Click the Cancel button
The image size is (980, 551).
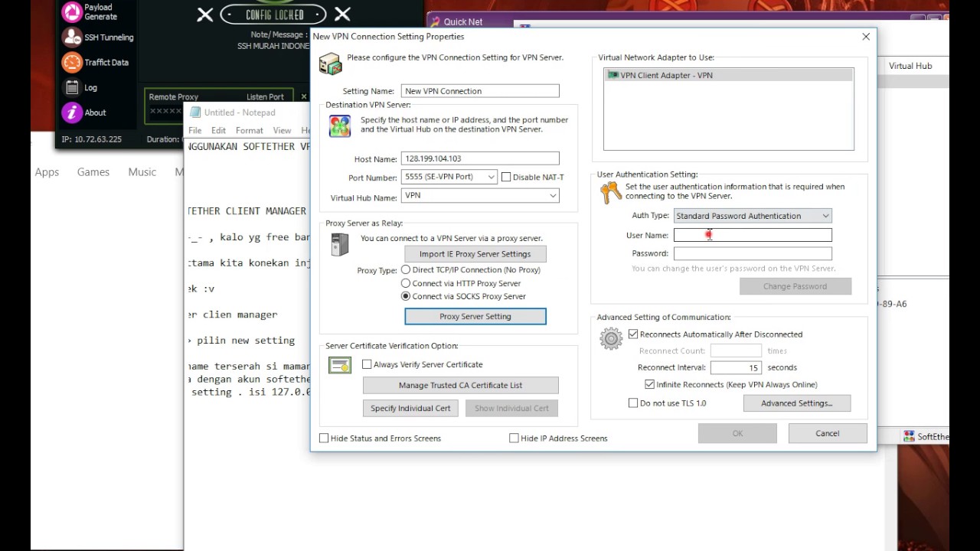click(x=827, y=433)
